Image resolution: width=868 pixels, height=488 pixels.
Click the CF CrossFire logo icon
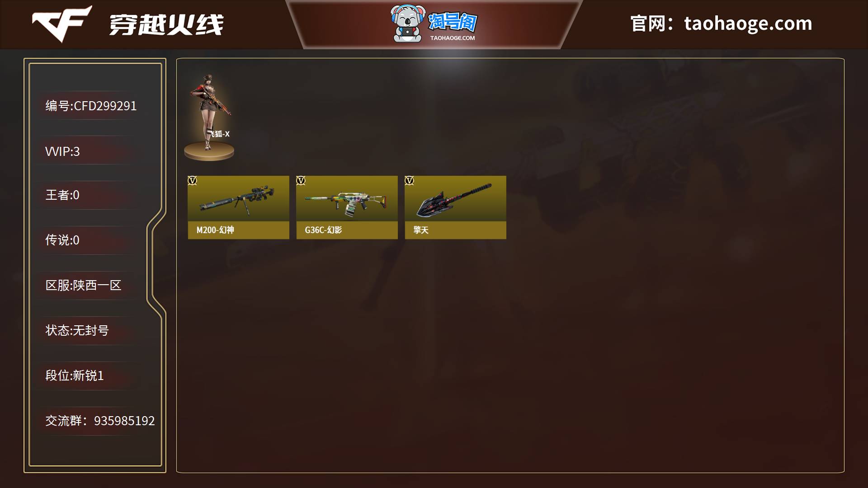pos(62,23)
